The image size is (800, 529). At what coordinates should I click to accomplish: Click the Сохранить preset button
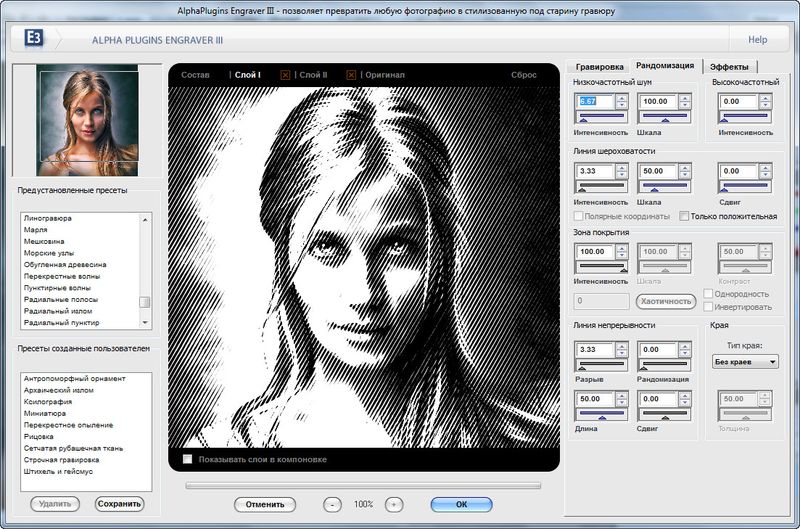(x=119, y=504)
